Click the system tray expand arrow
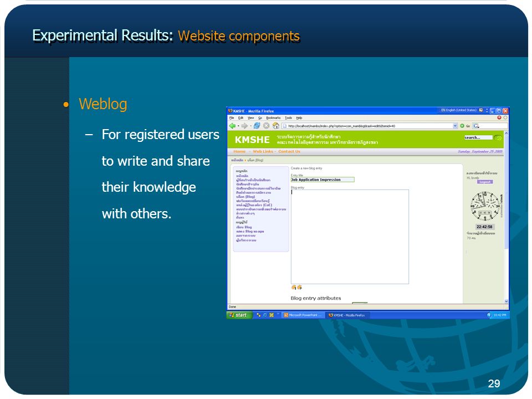 click(x=489, y=315)
